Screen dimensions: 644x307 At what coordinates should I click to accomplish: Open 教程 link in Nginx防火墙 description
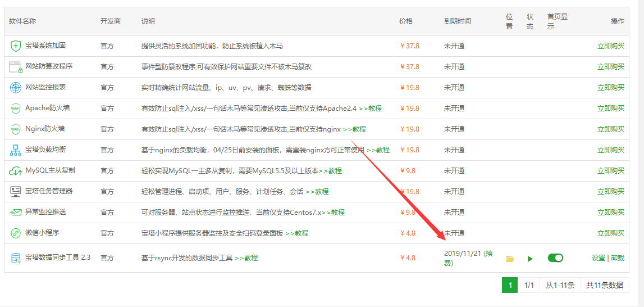pos(354,129)
